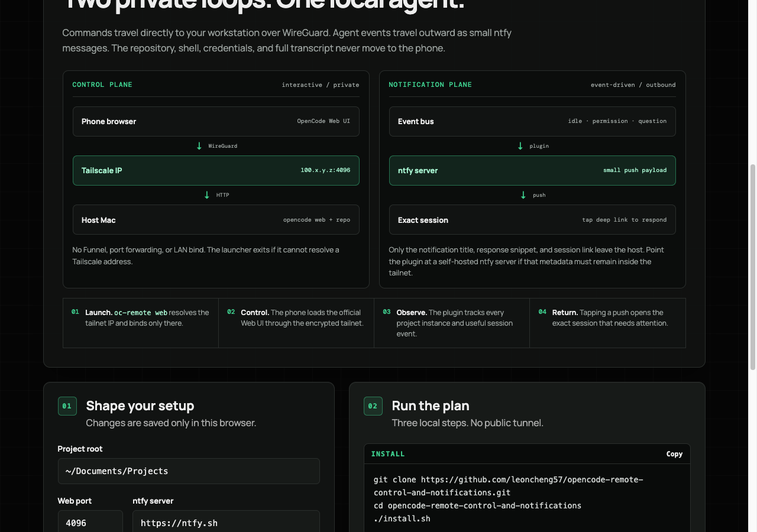The height and width of the screenshot is (532, 757).
Task: Click the './install.sh' command line
Action: tap(402, 519)
